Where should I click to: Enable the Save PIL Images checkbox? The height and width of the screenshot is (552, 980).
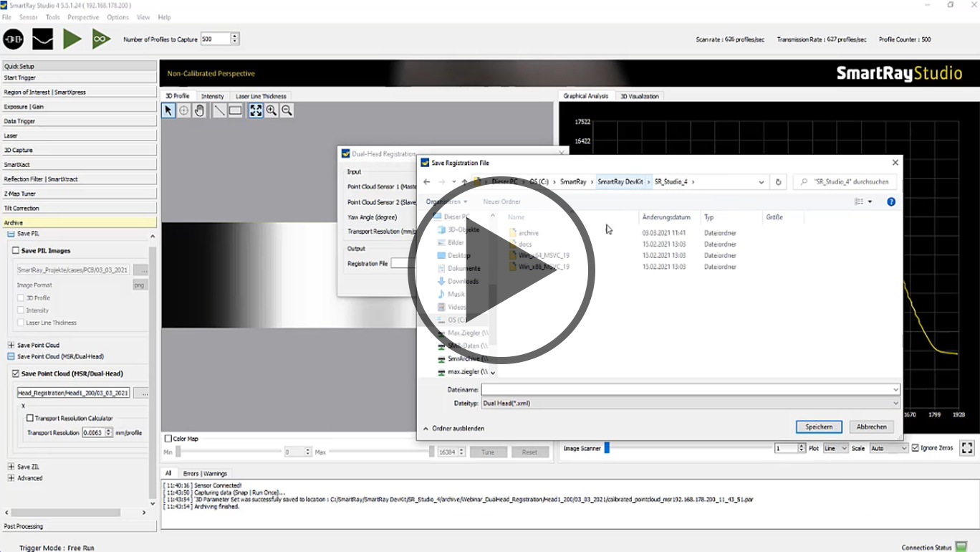pos(16,251)
